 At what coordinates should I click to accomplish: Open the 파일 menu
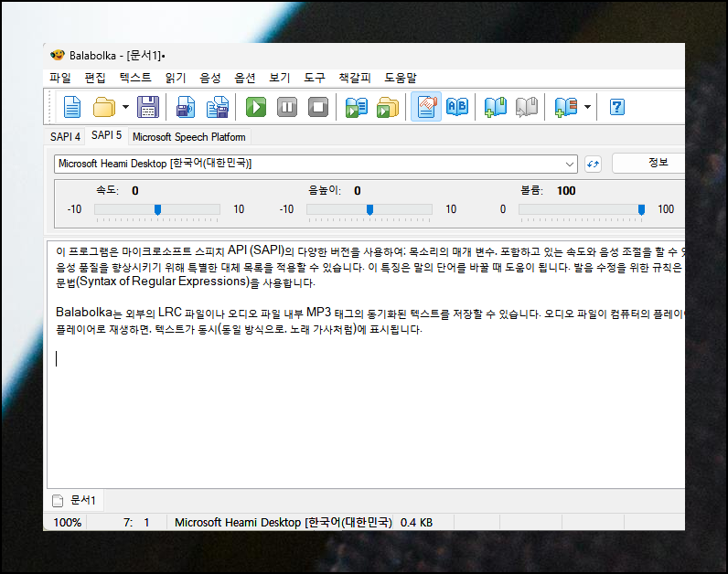60,78
